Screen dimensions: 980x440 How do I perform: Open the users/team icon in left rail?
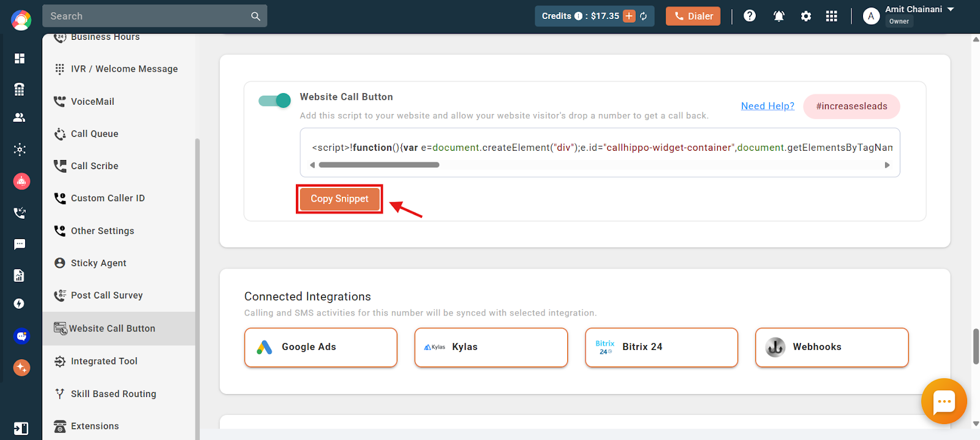[20, 118]
